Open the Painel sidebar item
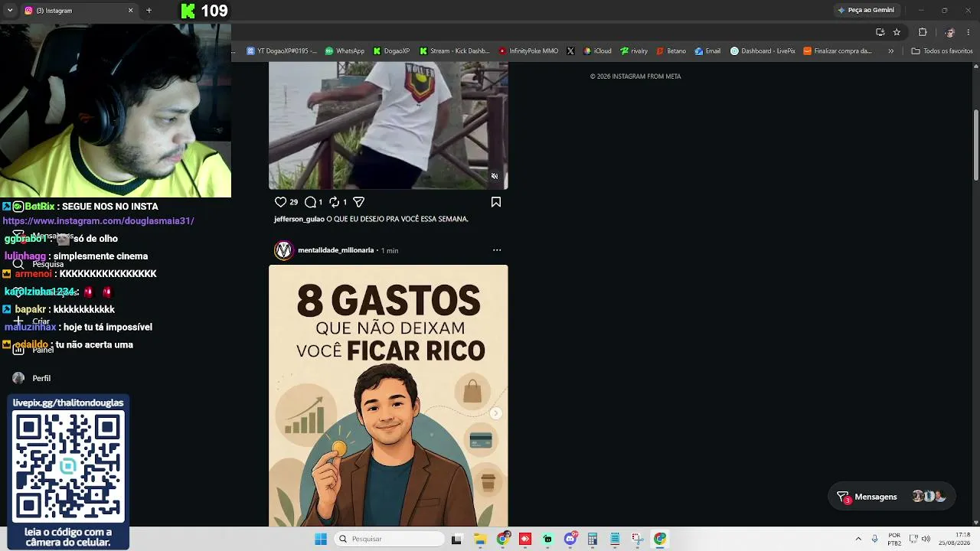 pos(33,350)
